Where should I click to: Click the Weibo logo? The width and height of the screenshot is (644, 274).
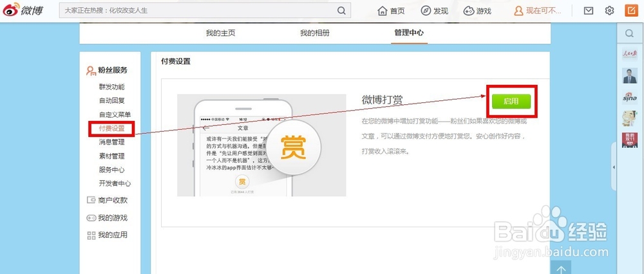[23, 10]
